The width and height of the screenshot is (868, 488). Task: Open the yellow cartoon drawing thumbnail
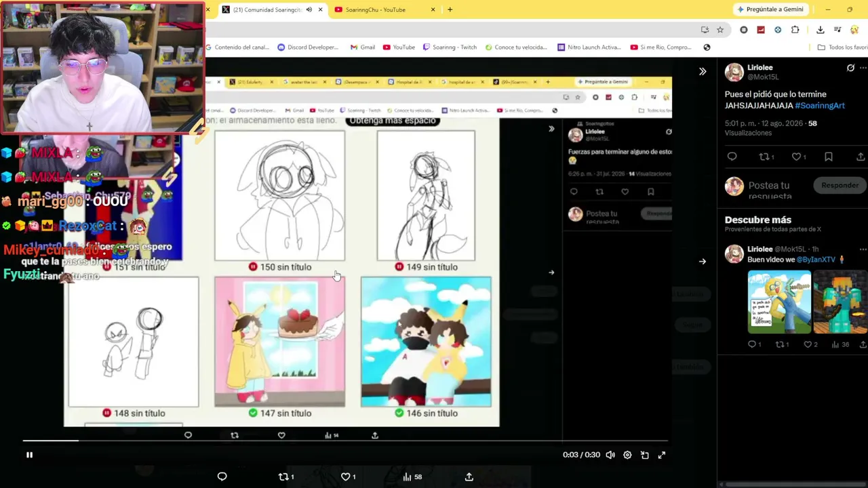(779, 302)
